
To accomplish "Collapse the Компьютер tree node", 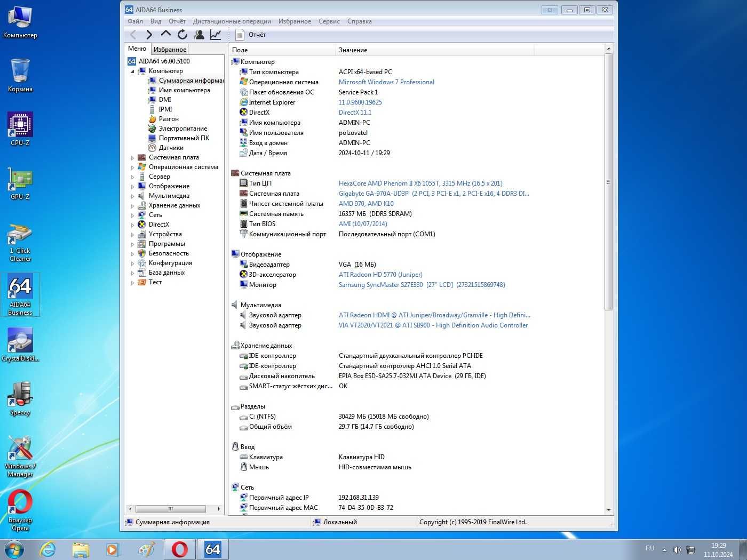I will pyautogui.click(x=132, y=71).
